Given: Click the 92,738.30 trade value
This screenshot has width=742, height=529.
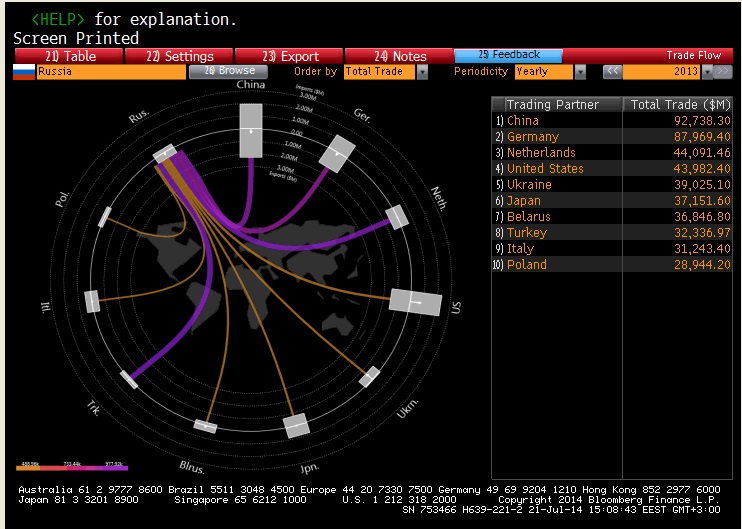Looking at the screenshot, I should tap(702, 121).
